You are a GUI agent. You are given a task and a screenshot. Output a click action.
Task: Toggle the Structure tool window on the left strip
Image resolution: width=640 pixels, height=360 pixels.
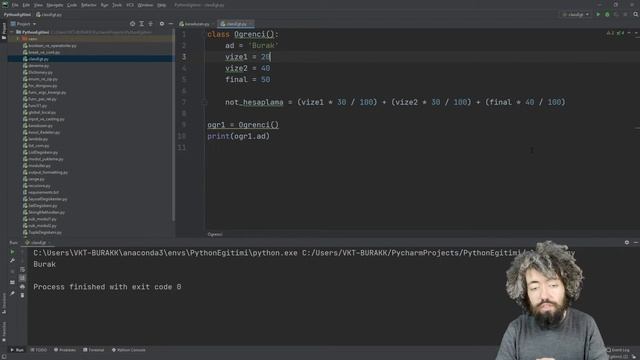[x=4, y=303]
